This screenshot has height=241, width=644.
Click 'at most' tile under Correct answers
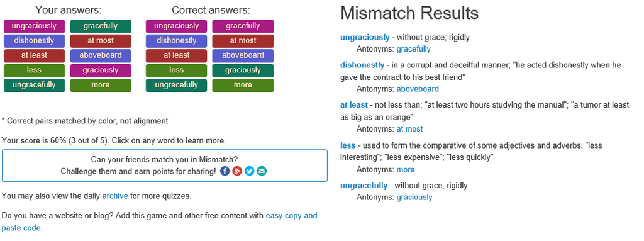(243, 41)
